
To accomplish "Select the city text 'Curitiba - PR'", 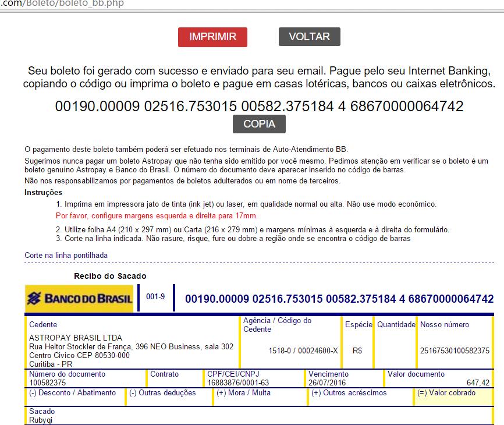I will pos(51,364).
